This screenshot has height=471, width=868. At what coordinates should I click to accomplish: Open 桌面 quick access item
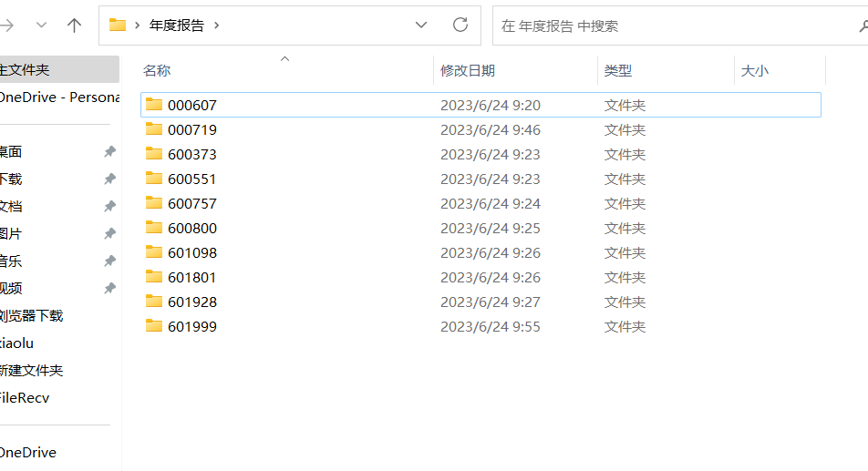[x=11, y=151]
